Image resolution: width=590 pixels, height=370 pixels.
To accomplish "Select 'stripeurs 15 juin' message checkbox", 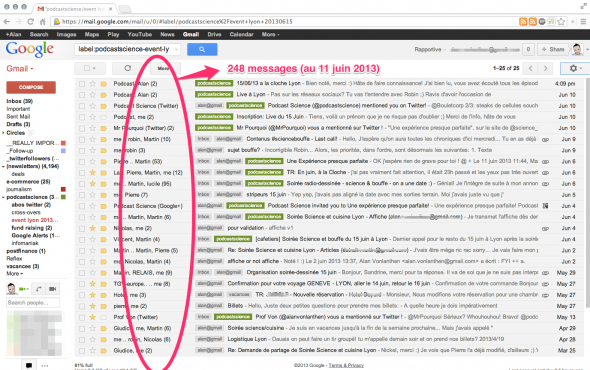I will [82, 195].
